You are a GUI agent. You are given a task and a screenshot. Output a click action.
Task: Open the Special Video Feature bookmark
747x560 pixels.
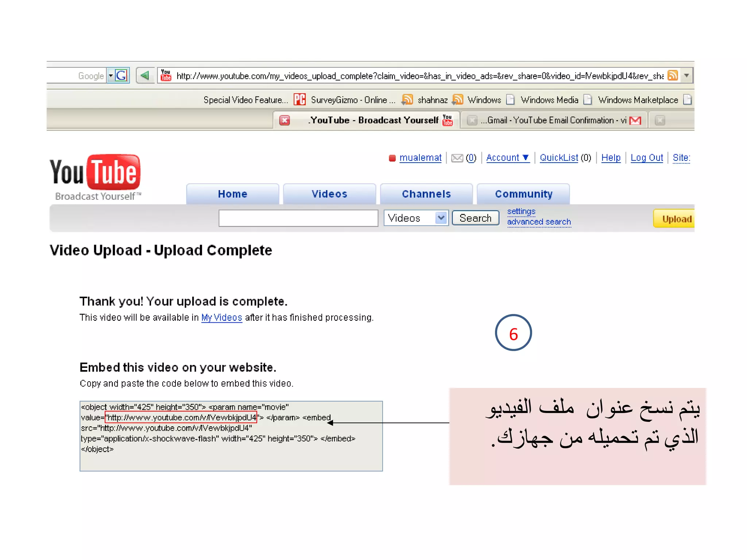[245, 100]
